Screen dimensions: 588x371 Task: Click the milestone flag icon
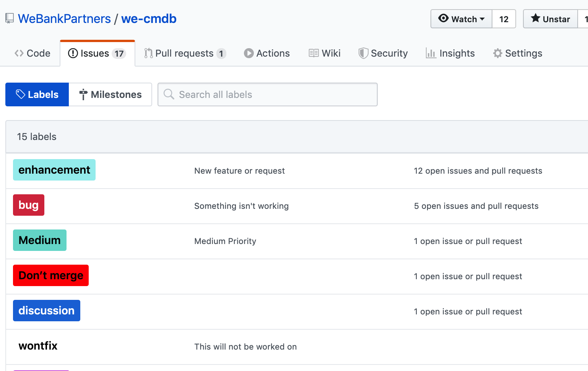pyautogui.click(x=83, y=94)
